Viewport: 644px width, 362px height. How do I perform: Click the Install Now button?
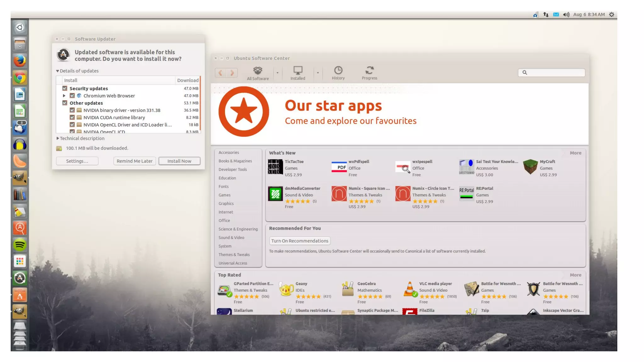tap(179, 161)
